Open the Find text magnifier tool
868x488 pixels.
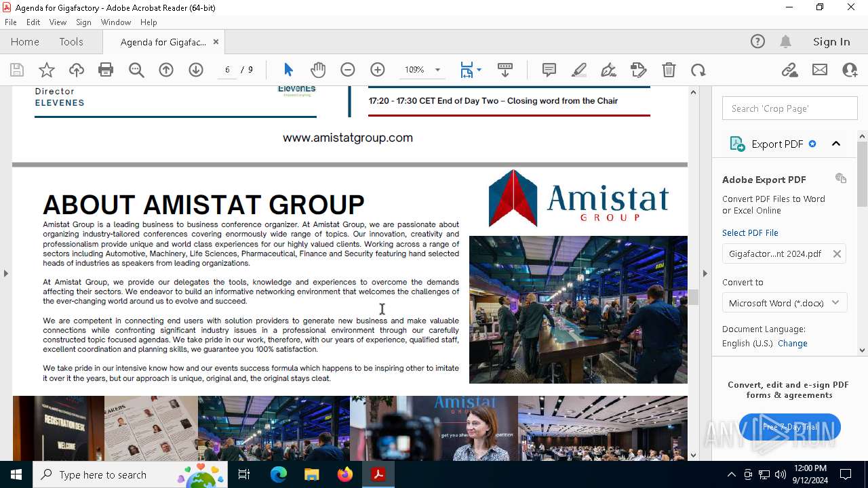(x=136, y=70)
